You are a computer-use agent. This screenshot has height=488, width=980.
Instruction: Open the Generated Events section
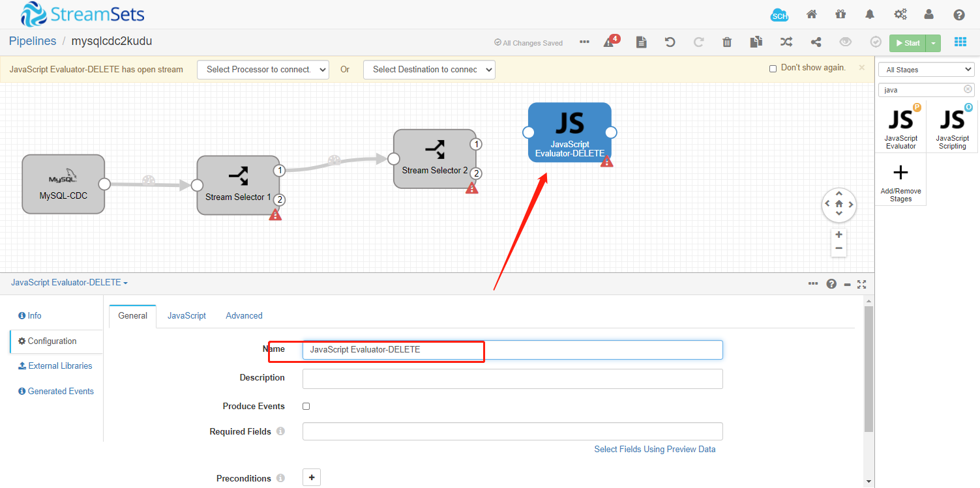click(56, 392)
